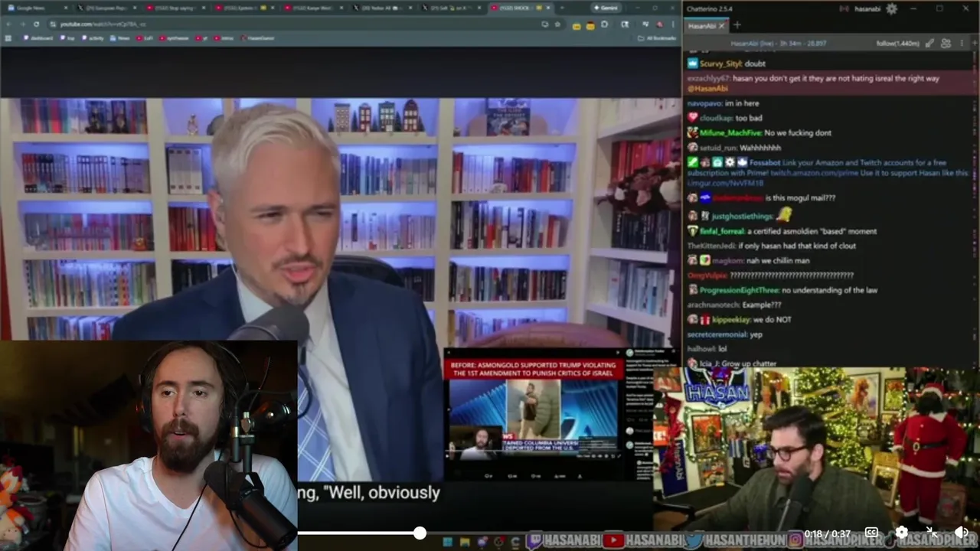Click the Scurvy_Sityl chat username
Screen dimensions: 980x551
721,64
